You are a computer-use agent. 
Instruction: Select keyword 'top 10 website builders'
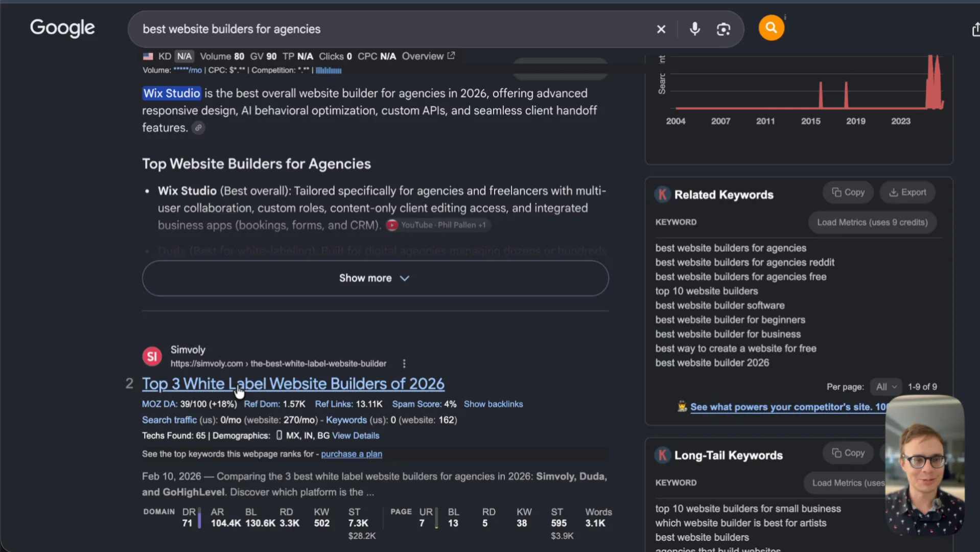click(x=707, y=291)
